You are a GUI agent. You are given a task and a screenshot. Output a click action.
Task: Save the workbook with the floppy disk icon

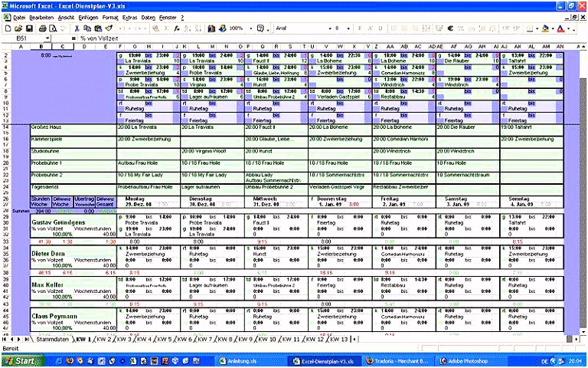click(29, 28)
